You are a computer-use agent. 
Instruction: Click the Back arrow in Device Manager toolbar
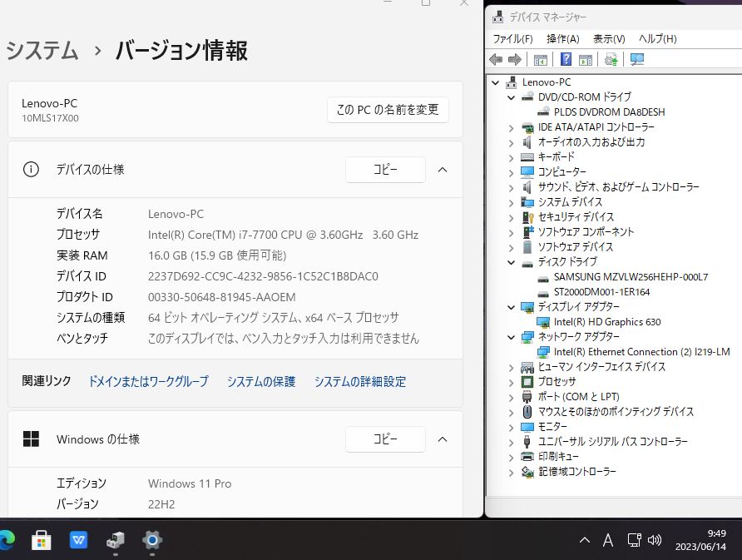pos(496,60)
